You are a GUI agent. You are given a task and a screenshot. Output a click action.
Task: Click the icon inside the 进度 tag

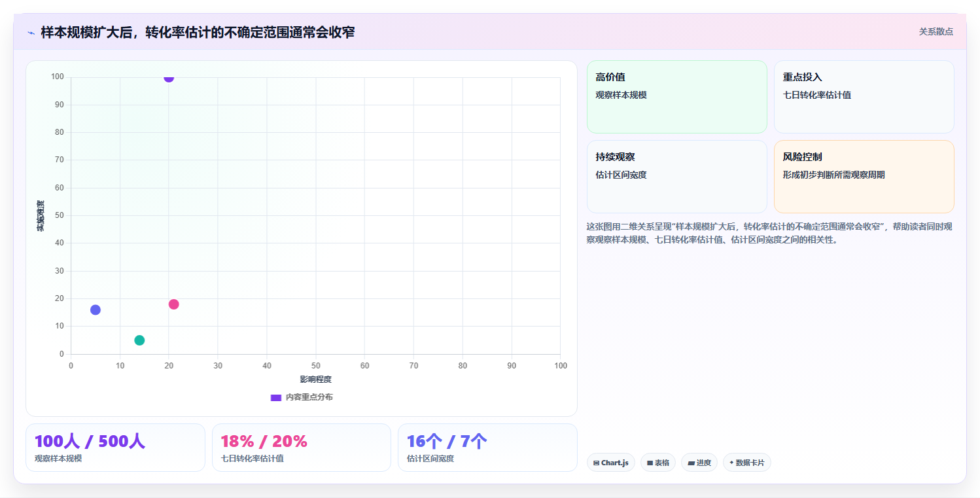coord(691,463)
